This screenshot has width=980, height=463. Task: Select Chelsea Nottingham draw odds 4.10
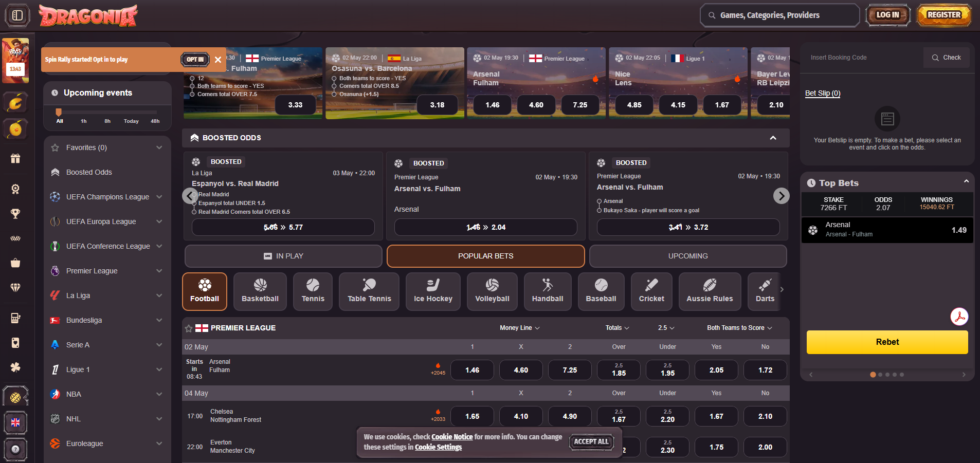(x=521, y=416)
